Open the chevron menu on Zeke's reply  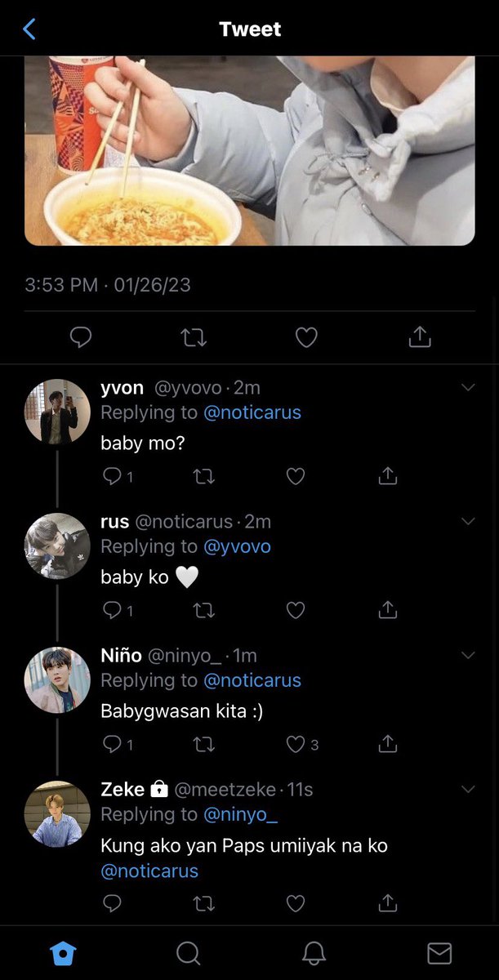coord(468,789)
